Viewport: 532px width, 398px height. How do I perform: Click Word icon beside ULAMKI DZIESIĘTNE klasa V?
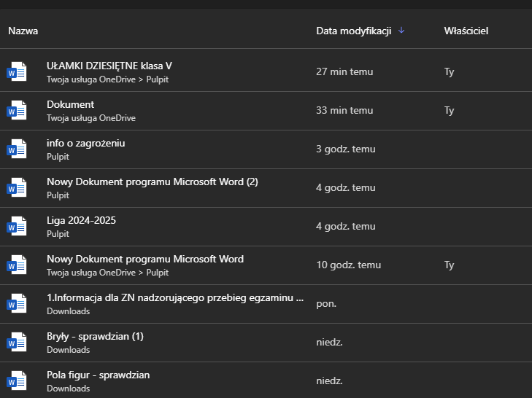click(17, 72)
